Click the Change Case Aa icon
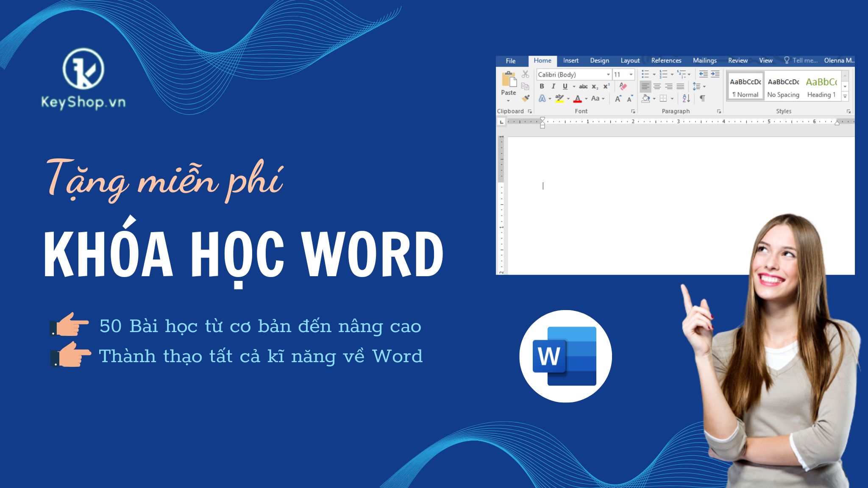Viewport: 868px width, 488px height. point(595,98)
